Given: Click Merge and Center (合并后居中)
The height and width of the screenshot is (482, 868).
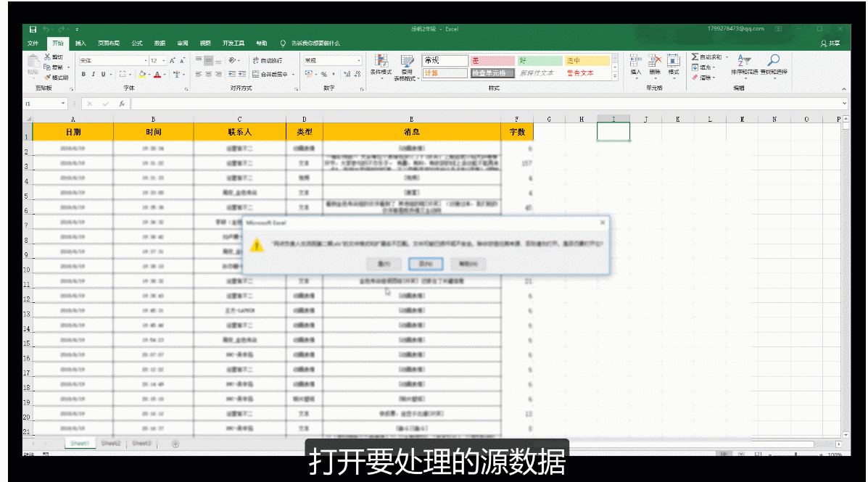Looking at the screenshot, I should click(x=270, y=74).
